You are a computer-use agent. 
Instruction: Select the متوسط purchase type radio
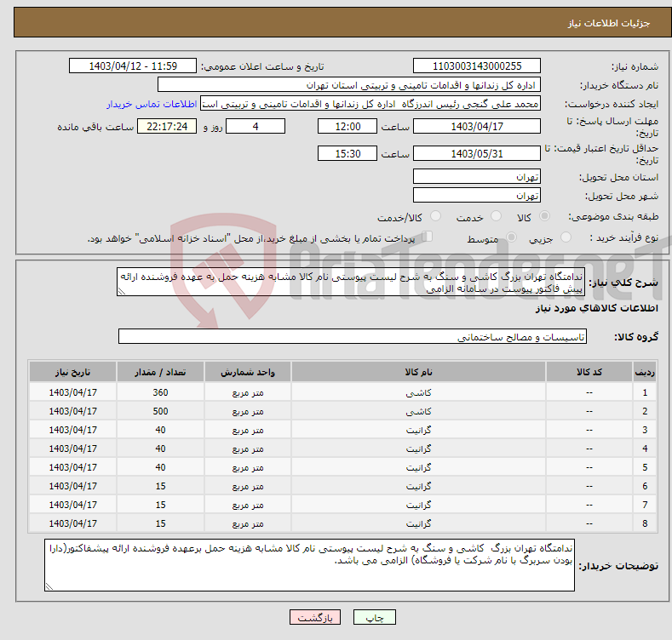[511, 237]
